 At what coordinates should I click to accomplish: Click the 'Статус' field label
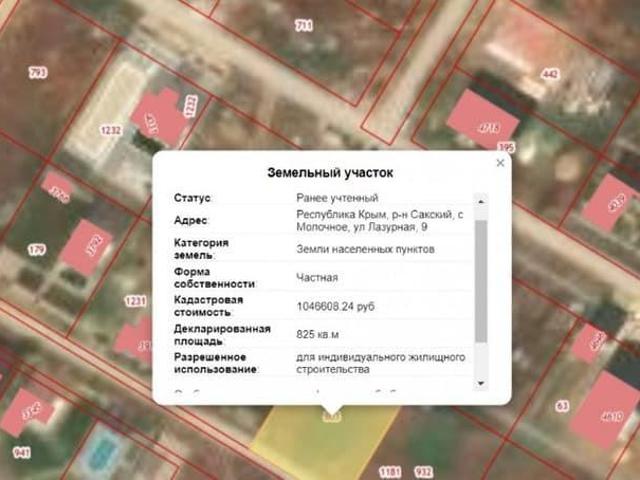click(x=192, y=198)
